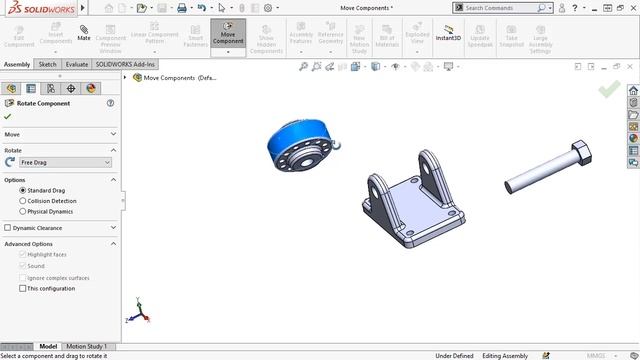The image size is (640, 360).
Task: Open the Move Component dropdown arrow
Action: [x=228, y=52]
